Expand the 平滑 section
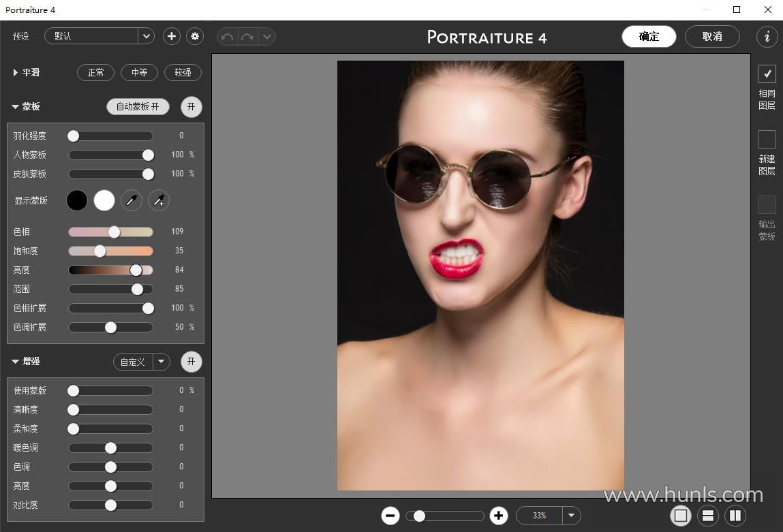 15,72
